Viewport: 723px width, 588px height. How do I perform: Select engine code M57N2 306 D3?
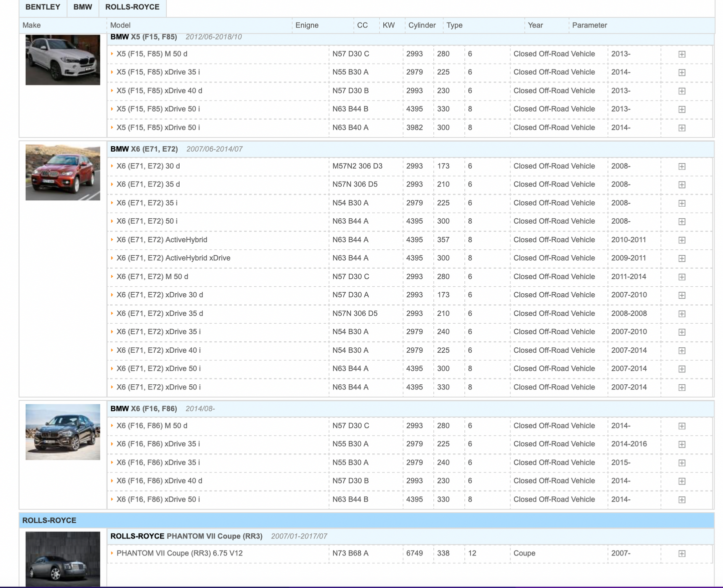(x=358, y=166)
